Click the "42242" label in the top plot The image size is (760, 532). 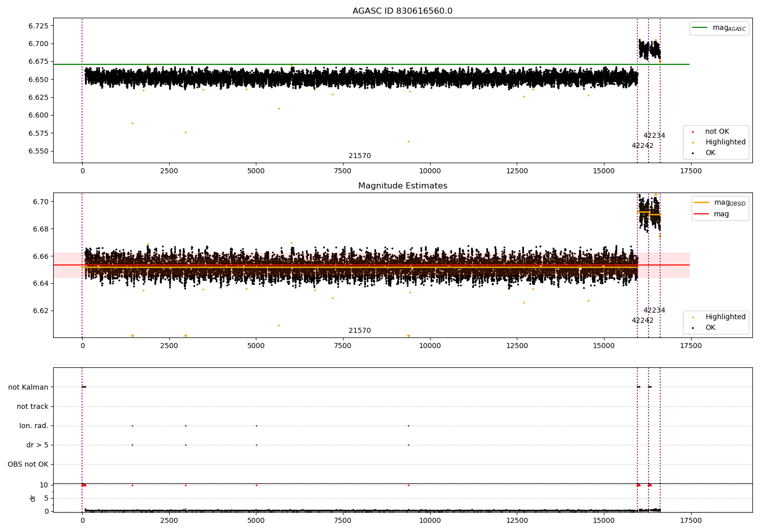click(642, 146)
